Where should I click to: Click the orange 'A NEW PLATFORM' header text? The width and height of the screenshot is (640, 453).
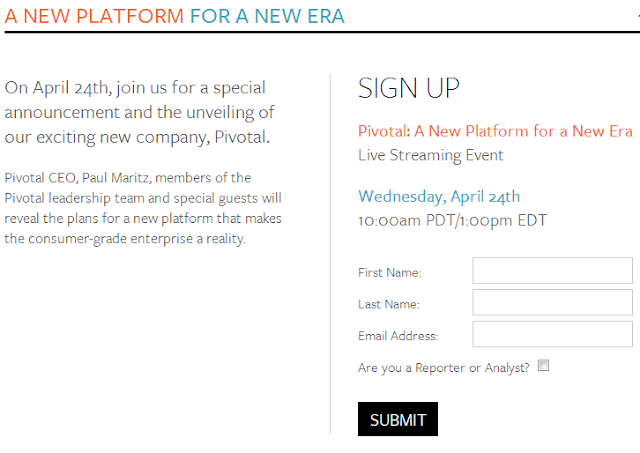pos(94,17)
